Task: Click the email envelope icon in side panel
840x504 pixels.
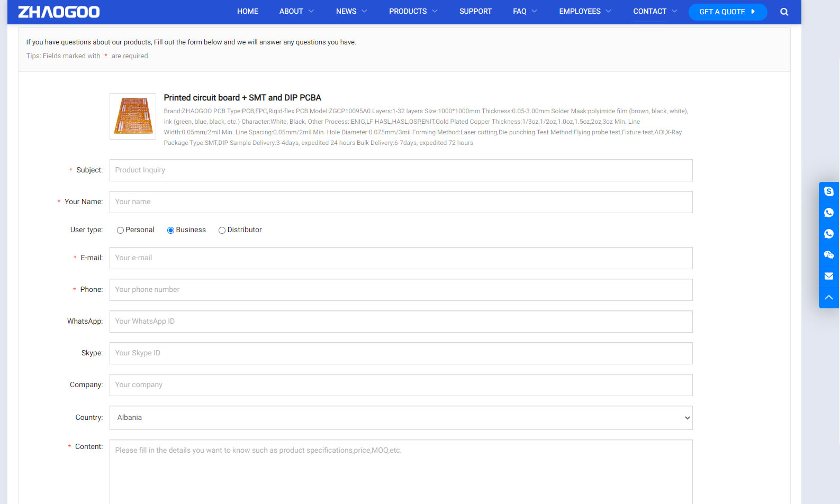Action: (x=829, y=276)
